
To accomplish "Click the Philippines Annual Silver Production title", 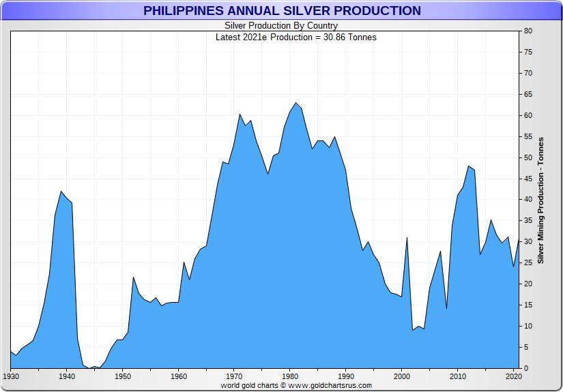I will (282, 11).
